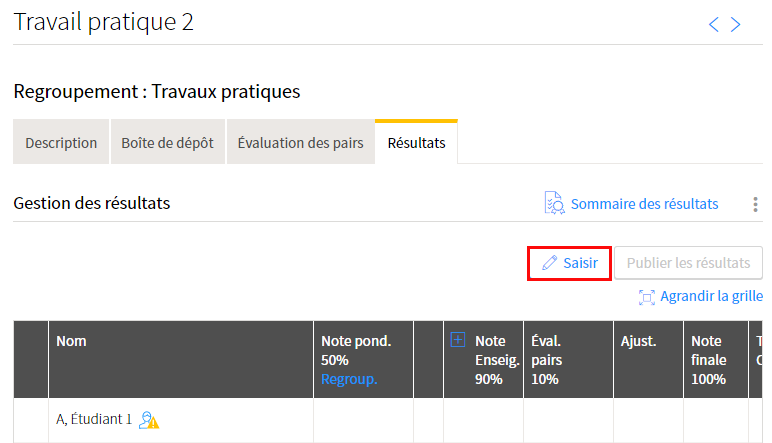772x443 pixels.
Task: Expand Note Enseig. column with plus icon
Action: 458,340
